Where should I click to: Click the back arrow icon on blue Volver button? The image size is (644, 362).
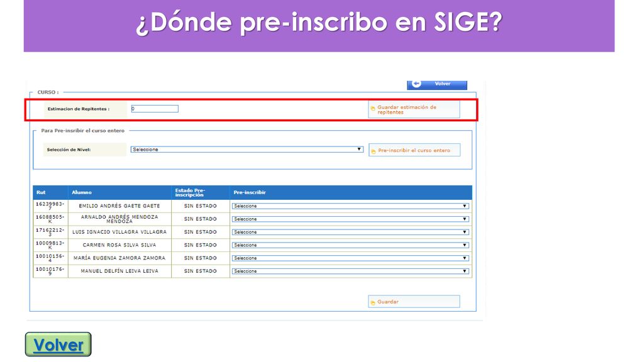[x=416, y=84]
